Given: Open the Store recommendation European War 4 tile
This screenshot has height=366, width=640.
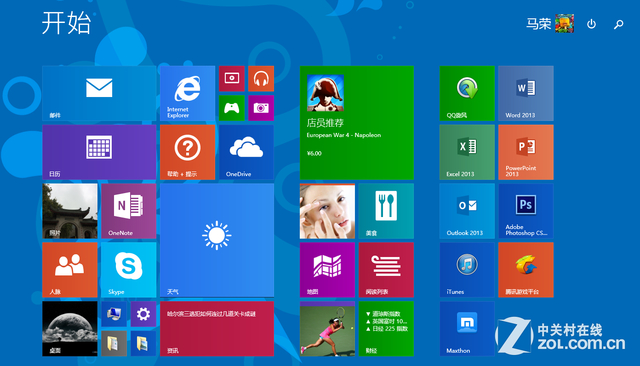Looking at the screenshot, I should [x=357, y=123].
